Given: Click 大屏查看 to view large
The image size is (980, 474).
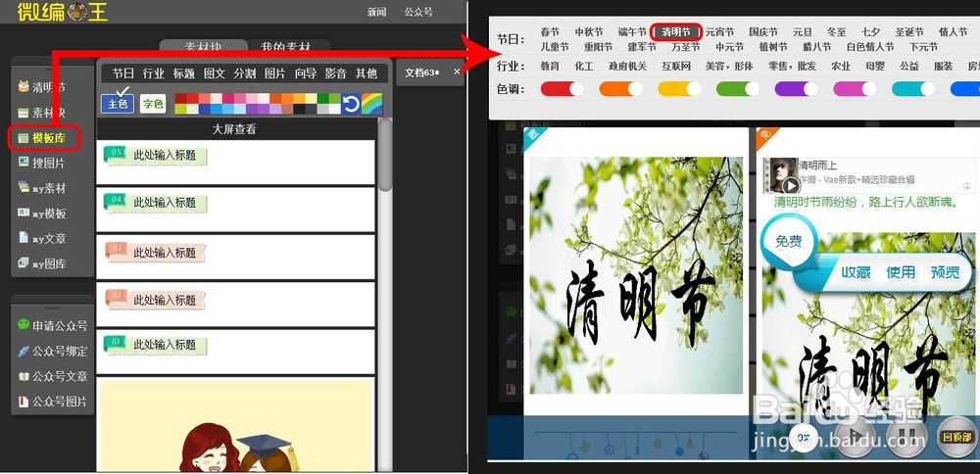Looking at the screenshot, I should [x=234, y=129].
